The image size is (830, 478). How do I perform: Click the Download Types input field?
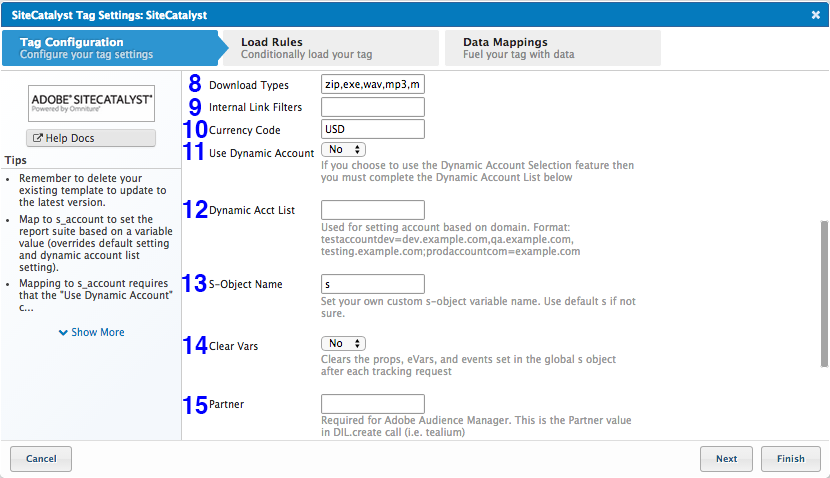click(373, 85)
